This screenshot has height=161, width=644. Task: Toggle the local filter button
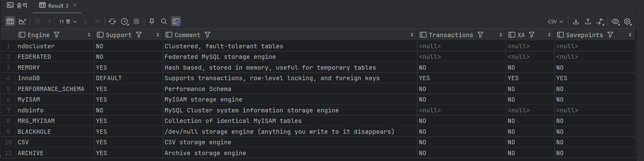click(x=176, y=21)
